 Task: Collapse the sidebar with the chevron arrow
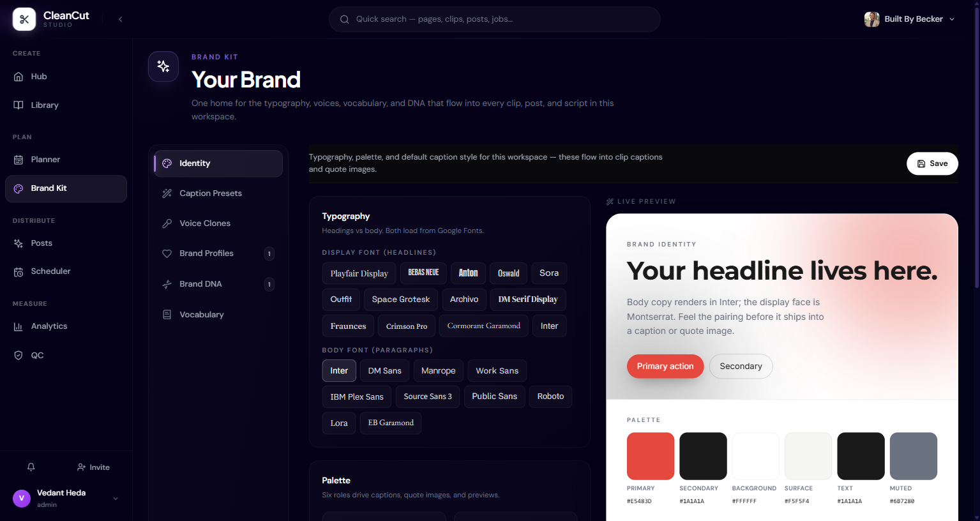pyautogui.click(x=120, y=19)
